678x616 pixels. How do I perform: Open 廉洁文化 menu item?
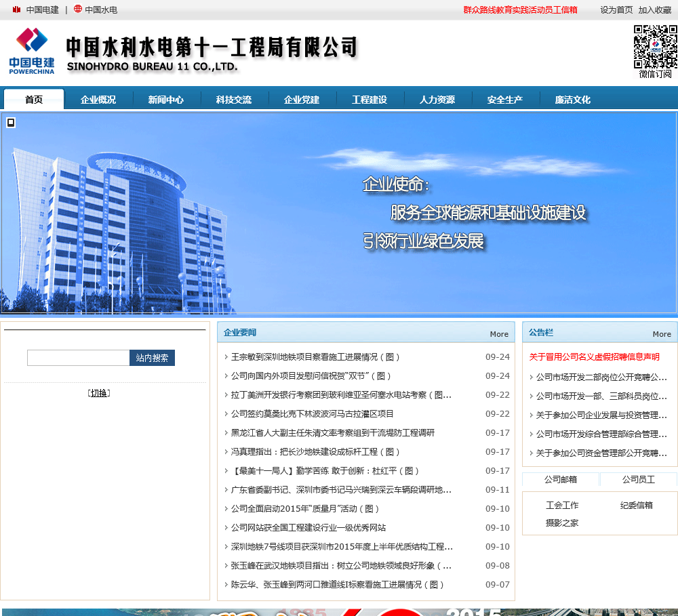click(573, 100)
